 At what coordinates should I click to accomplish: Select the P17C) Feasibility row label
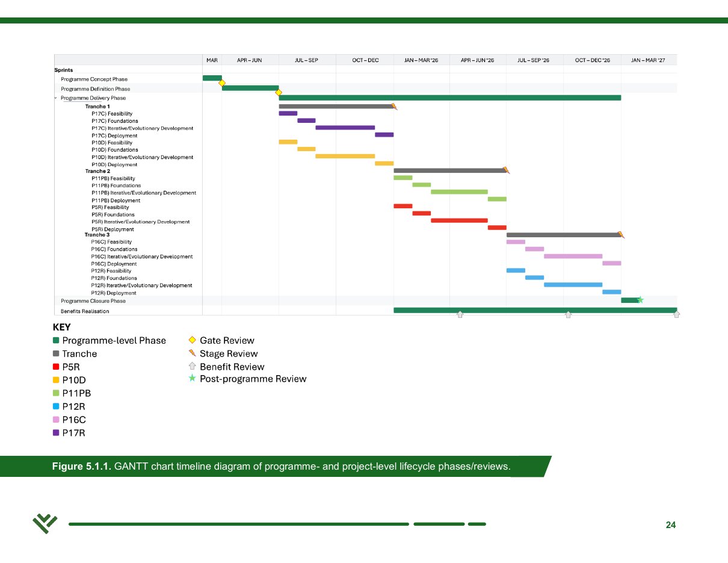click(x=112, y=114)
